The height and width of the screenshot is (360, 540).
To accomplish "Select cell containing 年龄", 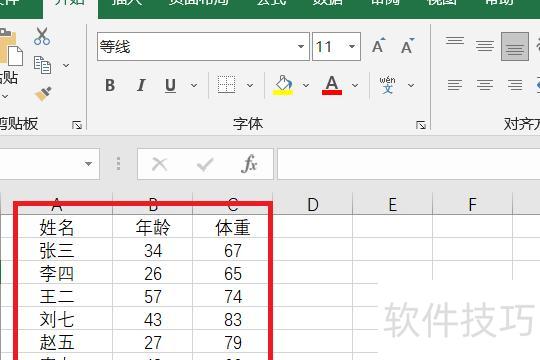I will click(x=153, y=227).
